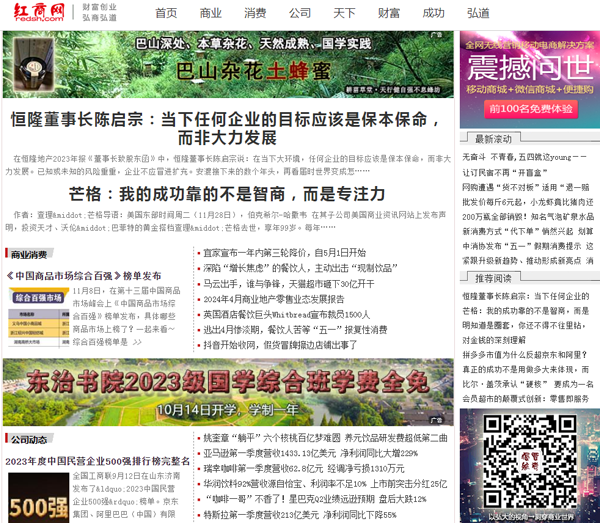Open 抖音开始收网 news item
This screenshot has width=600, height=523.
(280, 345)
